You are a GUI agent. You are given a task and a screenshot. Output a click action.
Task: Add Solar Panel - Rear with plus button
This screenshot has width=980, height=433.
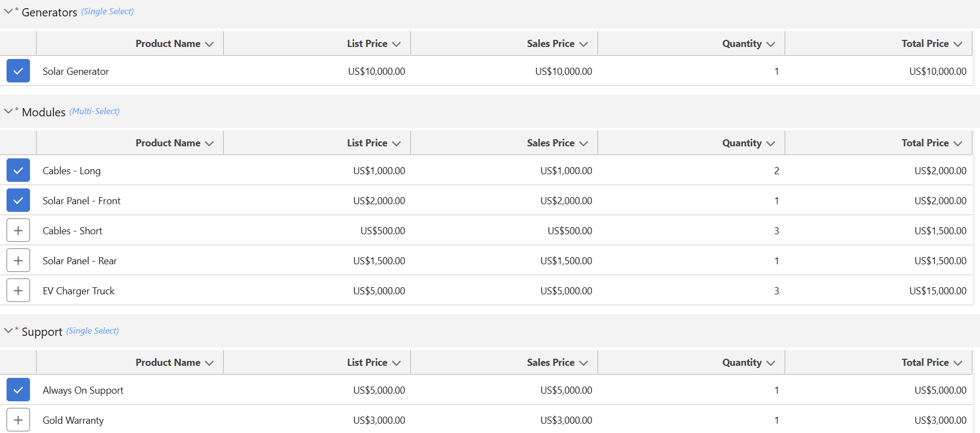pos(18,260)
